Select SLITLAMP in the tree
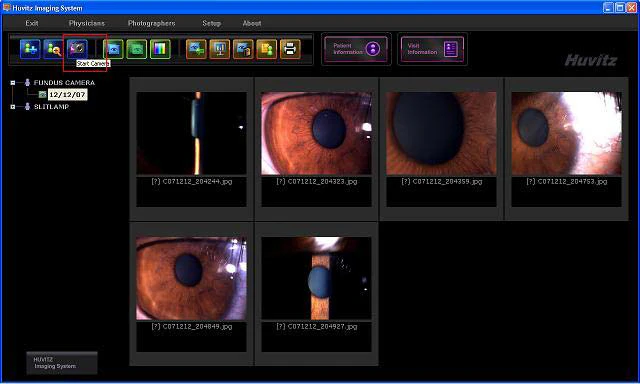 coord(51,107)
